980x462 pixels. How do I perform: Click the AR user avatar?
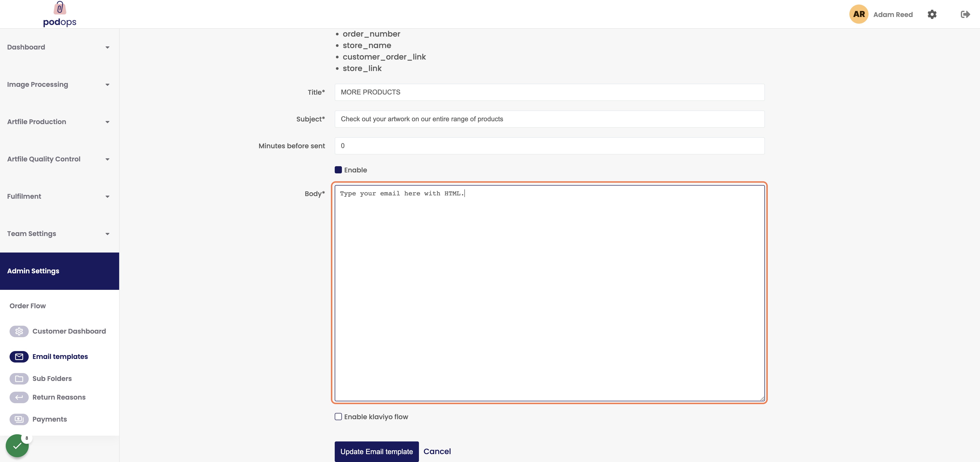click(859, 14)
